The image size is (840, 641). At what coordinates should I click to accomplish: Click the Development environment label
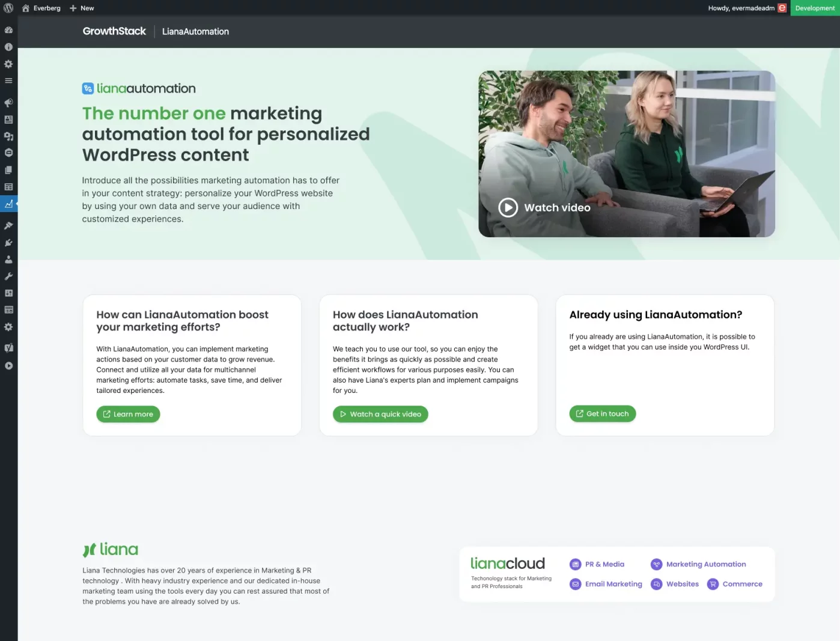click(x=815, y=8)
